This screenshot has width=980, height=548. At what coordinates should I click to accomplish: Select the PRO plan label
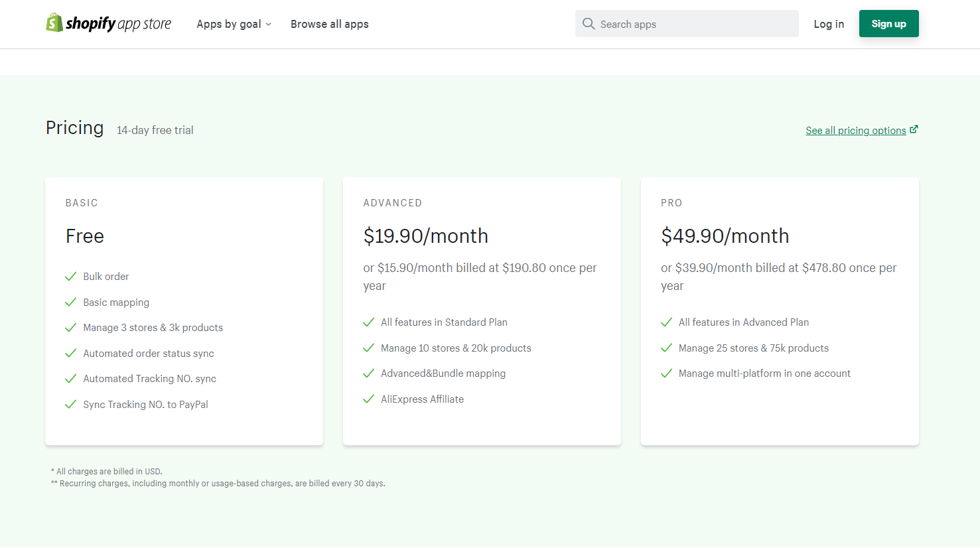click(x=671, y=203)
